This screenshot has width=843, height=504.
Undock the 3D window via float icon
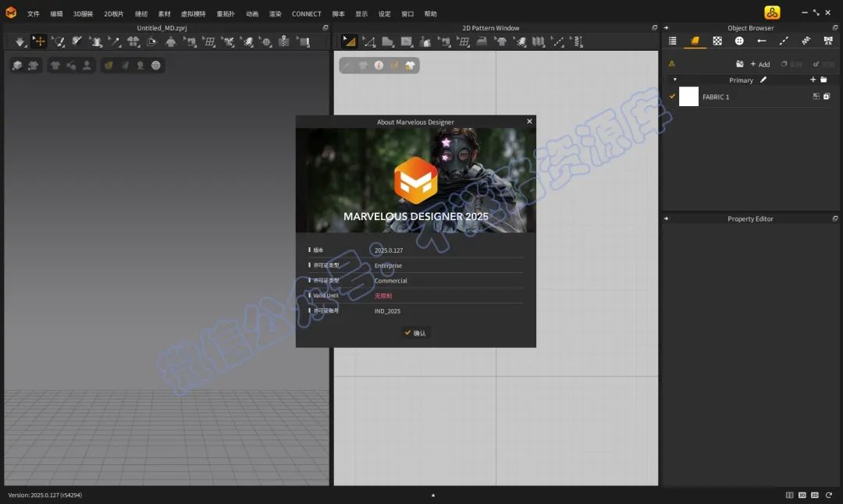pyautogui.click(x=325, y=27)
